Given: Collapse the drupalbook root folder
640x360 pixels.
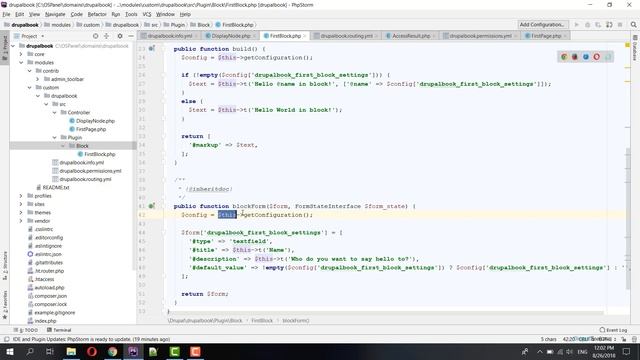Looking at the screenshot, I should pos(13,46).
